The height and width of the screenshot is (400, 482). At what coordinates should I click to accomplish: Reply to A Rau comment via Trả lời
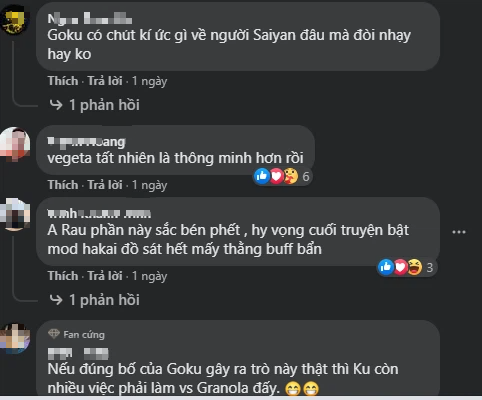coord(105,276)
